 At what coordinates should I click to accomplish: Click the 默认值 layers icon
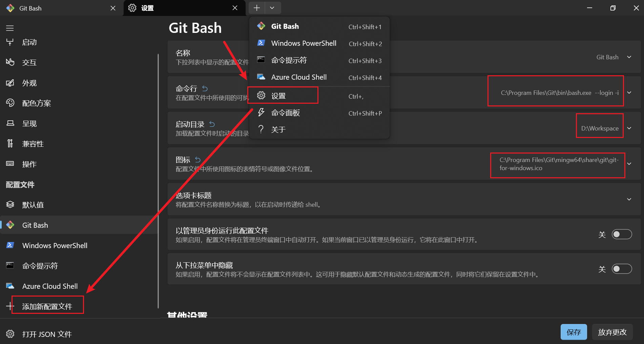coord(10,205)
